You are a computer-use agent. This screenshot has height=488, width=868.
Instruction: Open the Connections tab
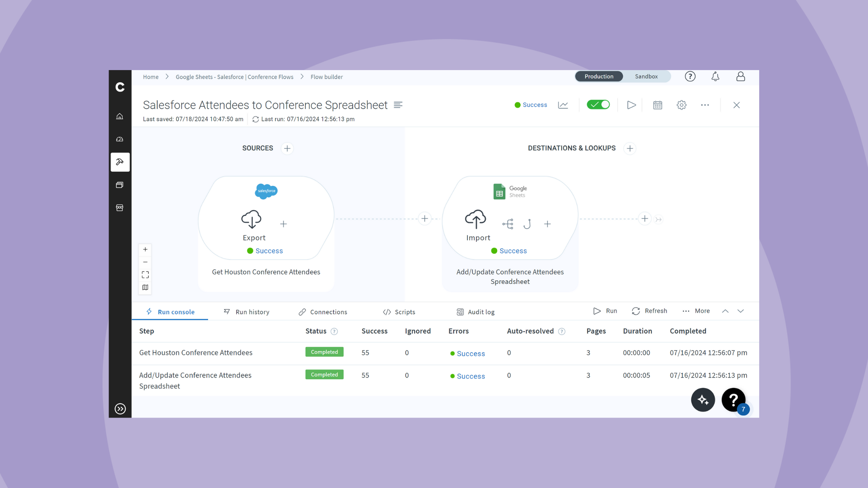[323, 312]
